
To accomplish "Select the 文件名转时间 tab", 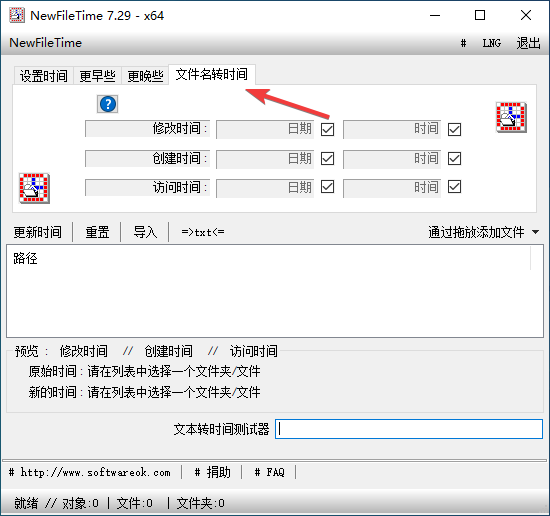I will (212, 74).
